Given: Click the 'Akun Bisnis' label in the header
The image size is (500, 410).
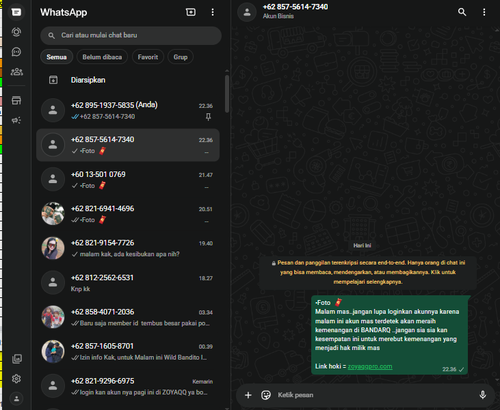Looking at the screenshot, I should [278, 16].
